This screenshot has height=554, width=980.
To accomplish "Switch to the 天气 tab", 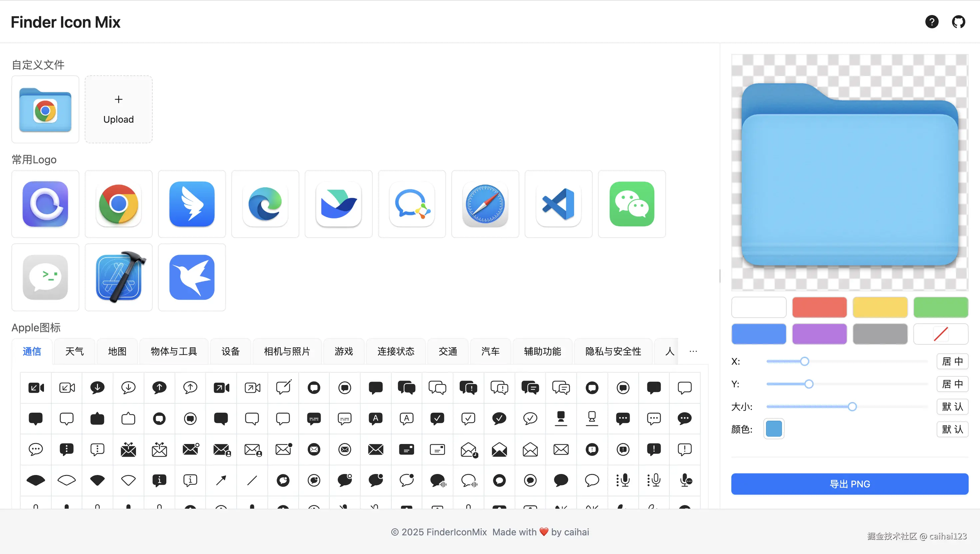I will tap(75, 351).
